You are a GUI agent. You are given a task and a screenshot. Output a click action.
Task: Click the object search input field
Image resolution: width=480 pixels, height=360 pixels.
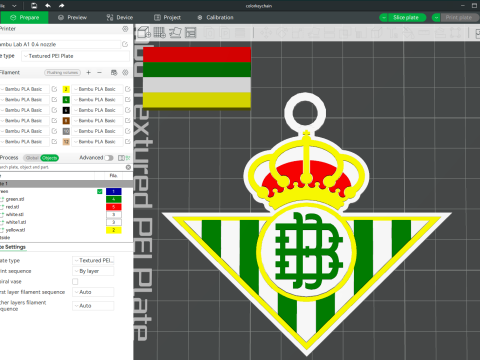click(x=62, y=167)
